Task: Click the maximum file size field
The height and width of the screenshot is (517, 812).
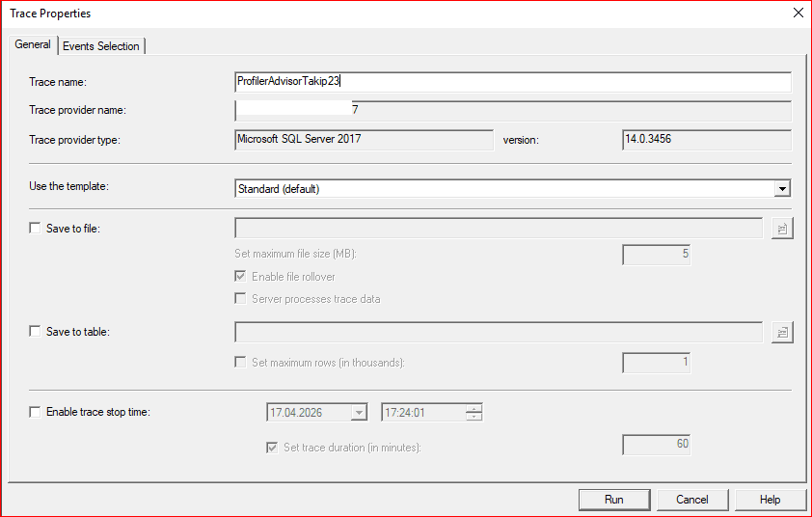Action: point(656,255)
